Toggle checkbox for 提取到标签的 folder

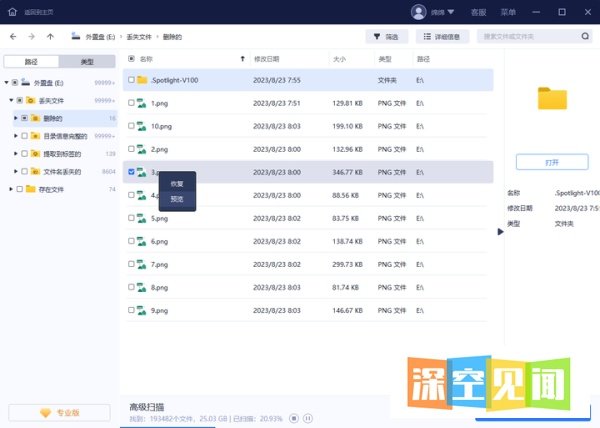24,154
